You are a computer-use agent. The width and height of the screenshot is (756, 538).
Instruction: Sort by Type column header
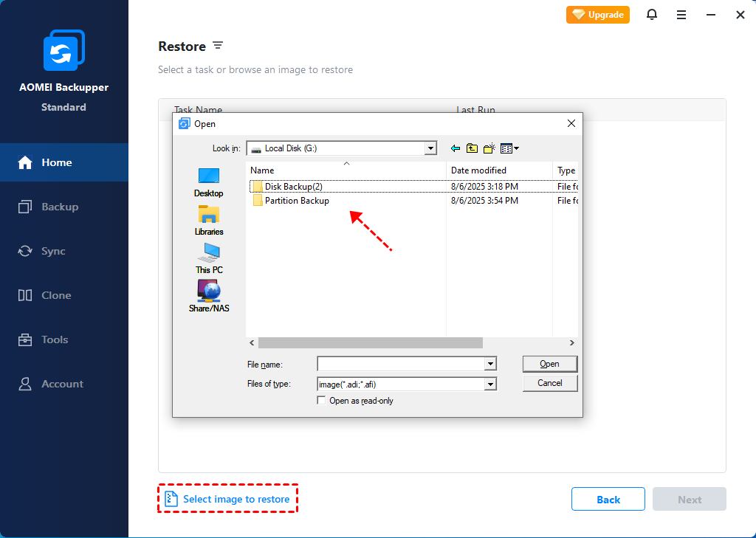[566, 170]
